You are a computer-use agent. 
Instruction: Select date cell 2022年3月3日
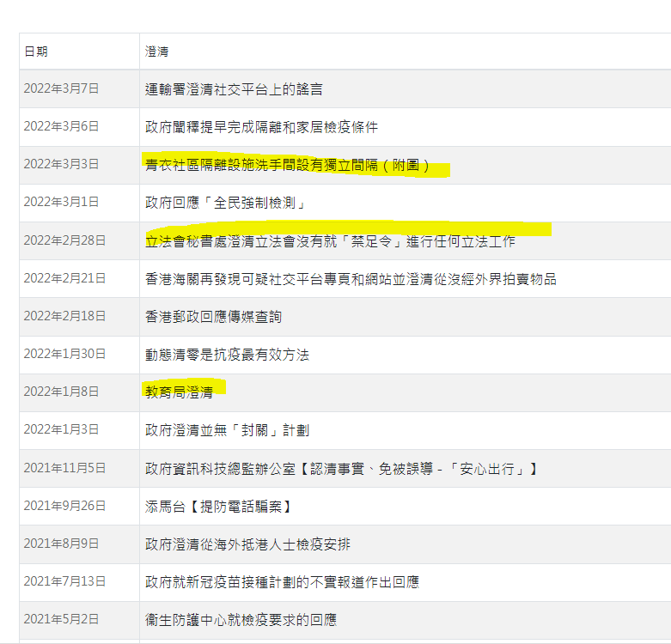tap(79, 164)
